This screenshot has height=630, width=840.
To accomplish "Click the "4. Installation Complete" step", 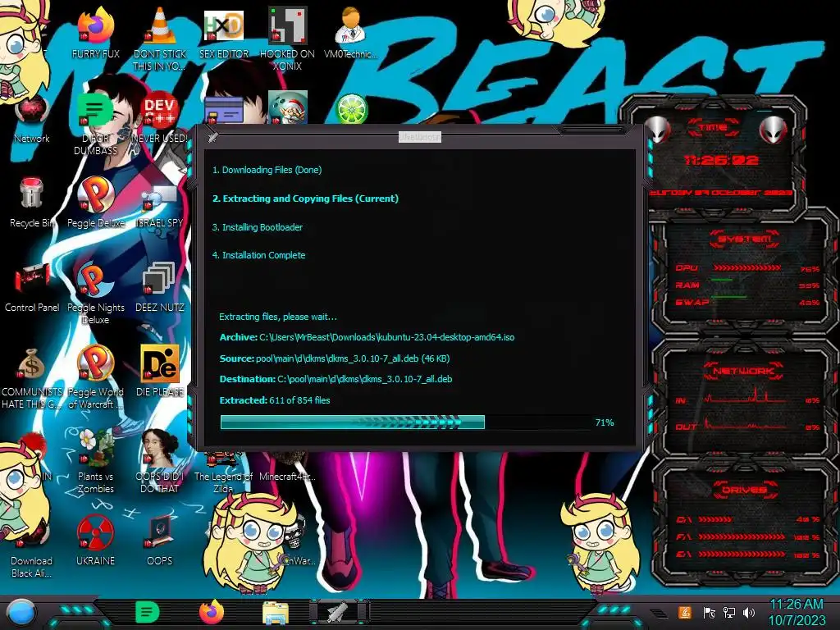I will 258,255.
